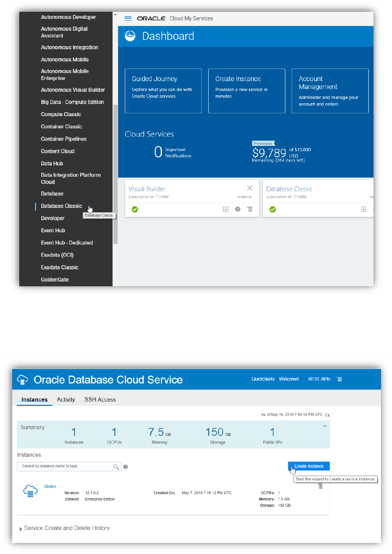Open Database Classic in sidebar
Screen dimensions: 392x554
[x=61, y=206]
